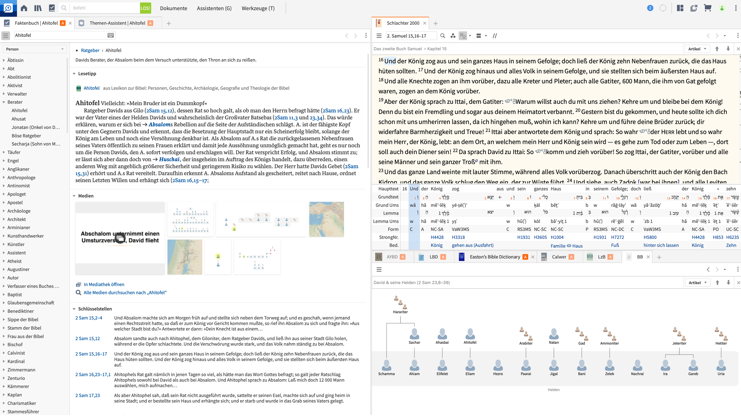
Task: Switch to Easton's Bible Dictionary tab
Action: coord(490,257)
